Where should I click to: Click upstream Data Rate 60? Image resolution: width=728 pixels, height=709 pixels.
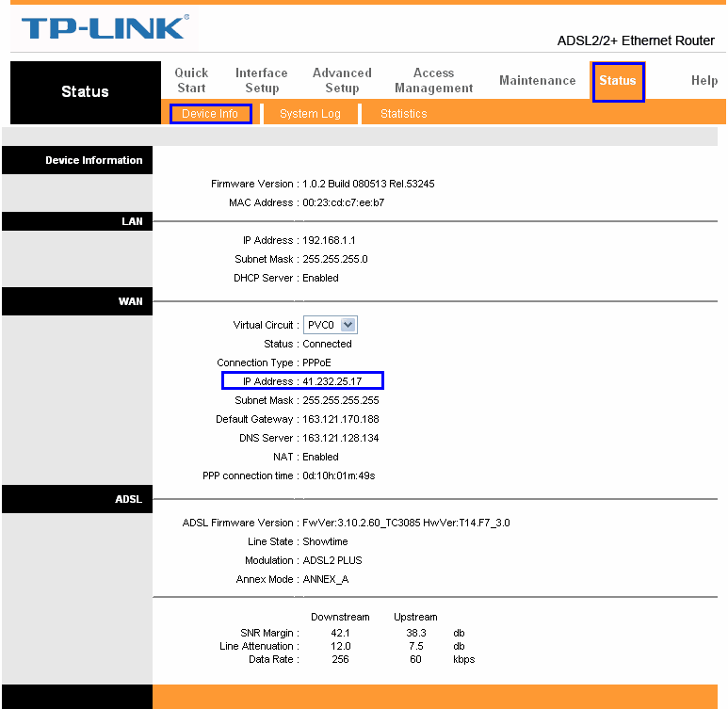pos(415,659)
